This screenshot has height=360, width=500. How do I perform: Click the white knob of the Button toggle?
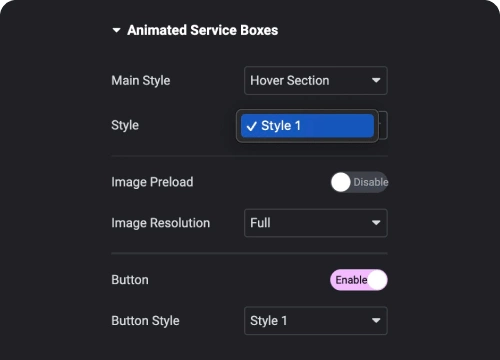[x=378, y=280]
